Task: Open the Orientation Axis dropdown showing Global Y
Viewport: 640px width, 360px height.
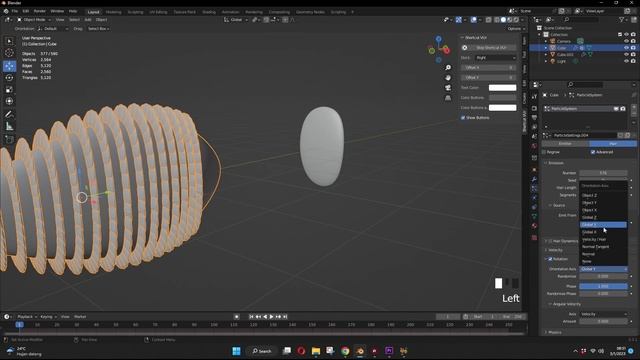Action: click(603, 269)
